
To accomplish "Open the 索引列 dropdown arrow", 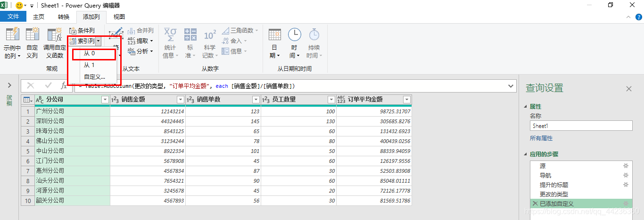I will (98, 41).
